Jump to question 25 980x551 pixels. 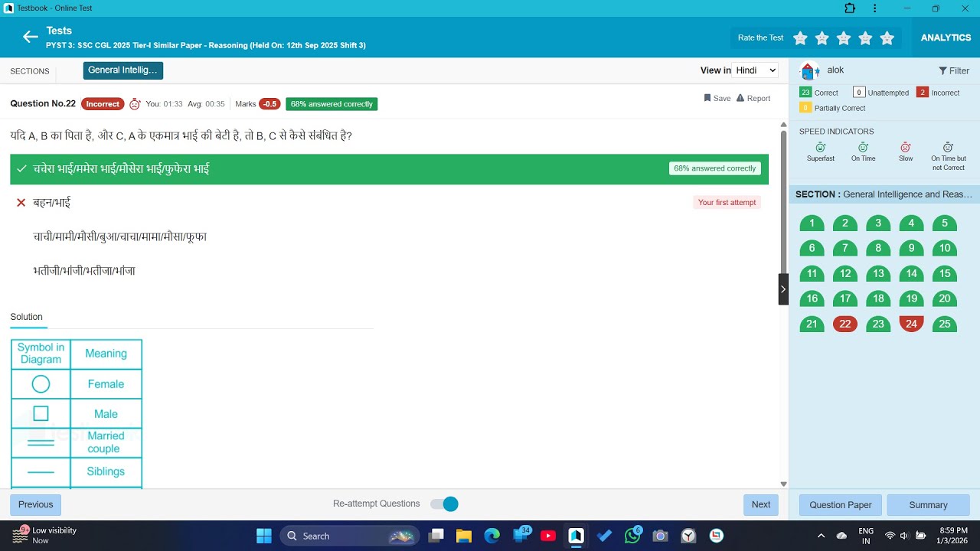945,324
